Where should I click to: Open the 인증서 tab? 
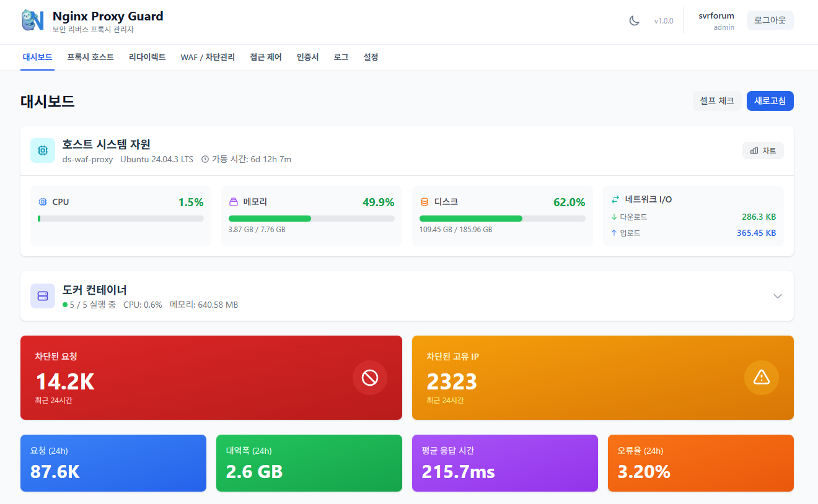(x=307, y=57)
